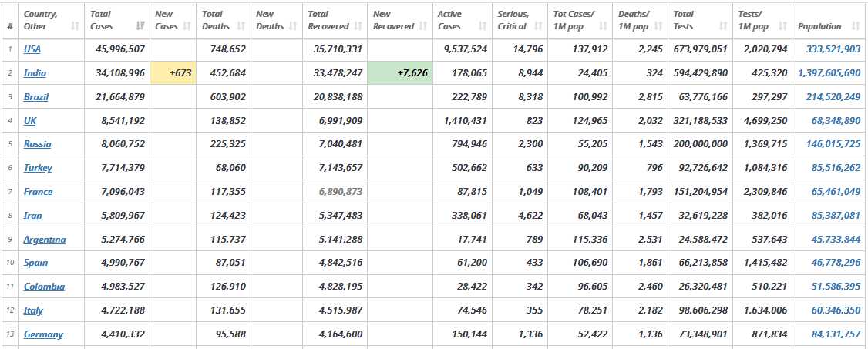Screen dimensions: 868x349
Task: Select India total tests 594,429,890
Action: 700,73
